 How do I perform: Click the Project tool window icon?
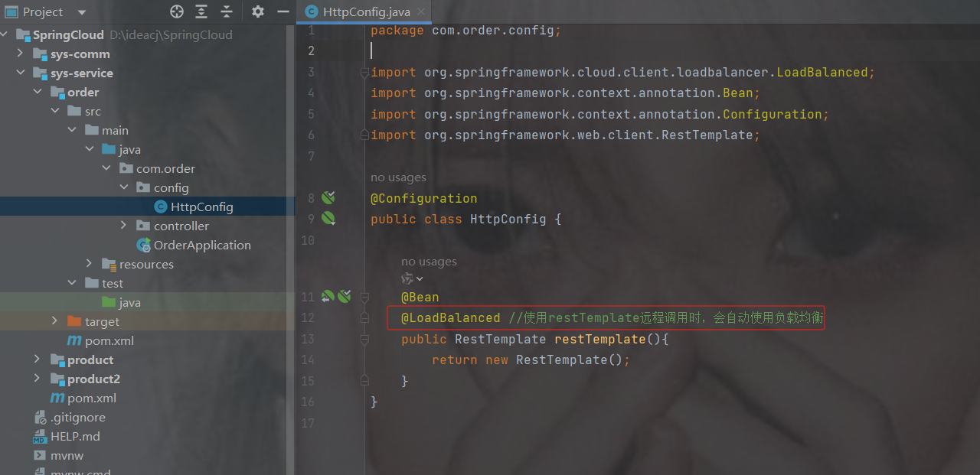(x=11, y=11)
